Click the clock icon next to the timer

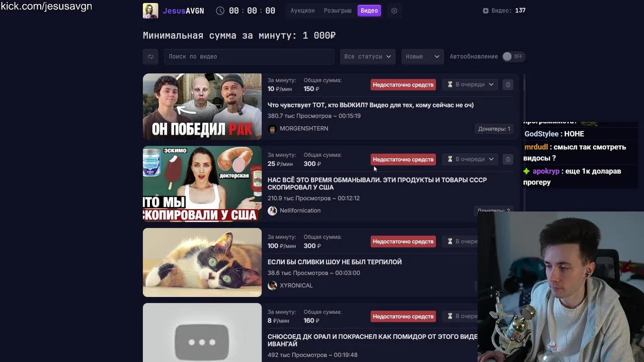[x=220, y=11]
